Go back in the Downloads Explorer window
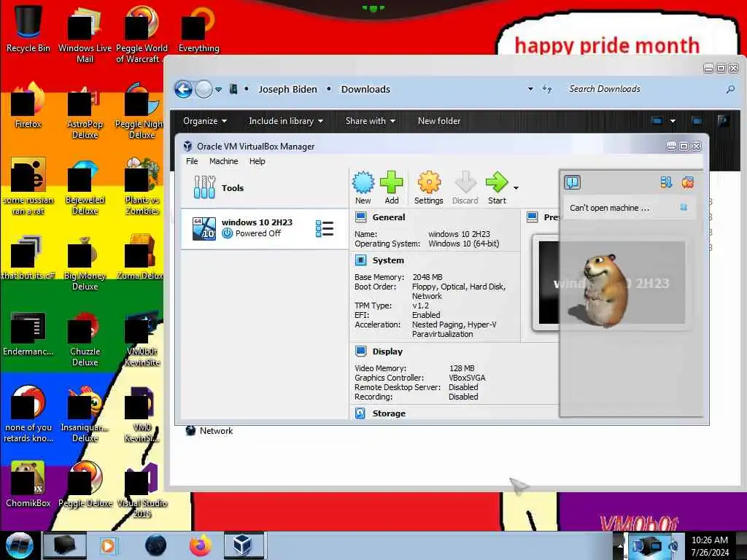 pos(183,89)
